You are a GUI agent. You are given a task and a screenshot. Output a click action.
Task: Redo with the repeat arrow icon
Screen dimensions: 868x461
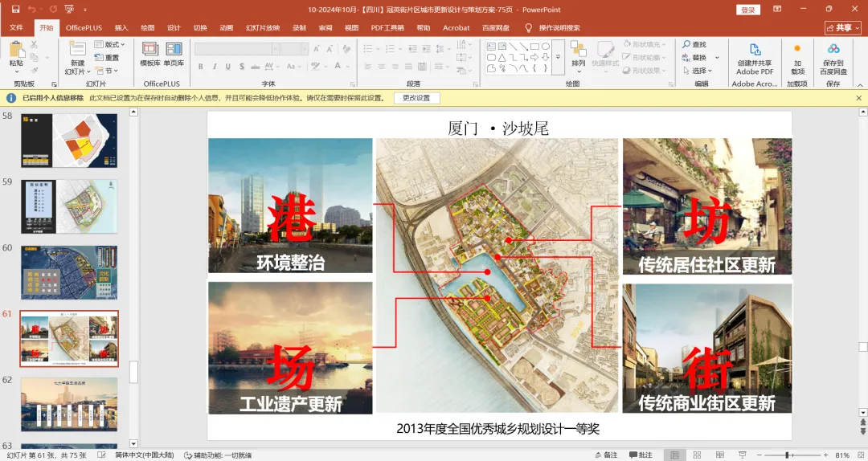53,10
